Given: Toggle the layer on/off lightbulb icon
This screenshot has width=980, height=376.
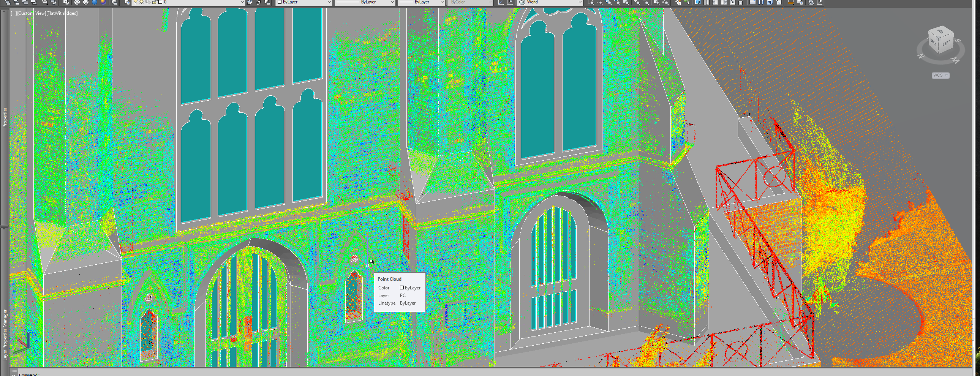Looking at the screenshot, I should (136, 2).
